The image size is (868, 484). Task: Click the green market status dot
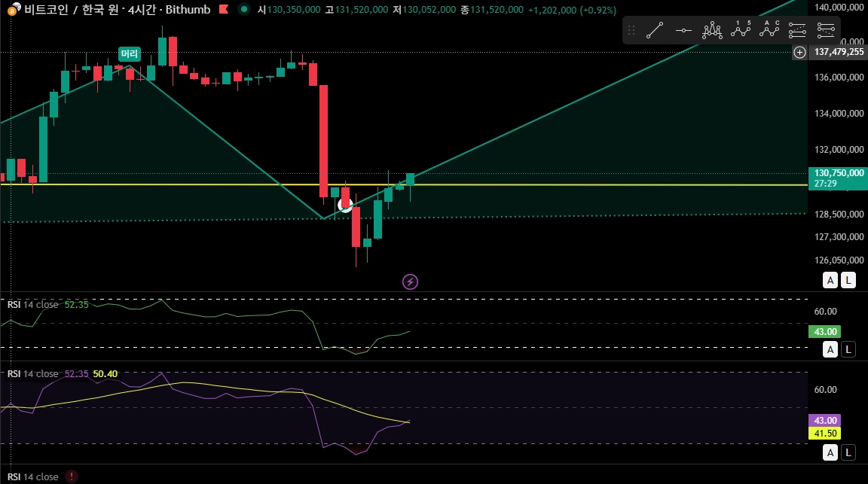click(243, 9)
